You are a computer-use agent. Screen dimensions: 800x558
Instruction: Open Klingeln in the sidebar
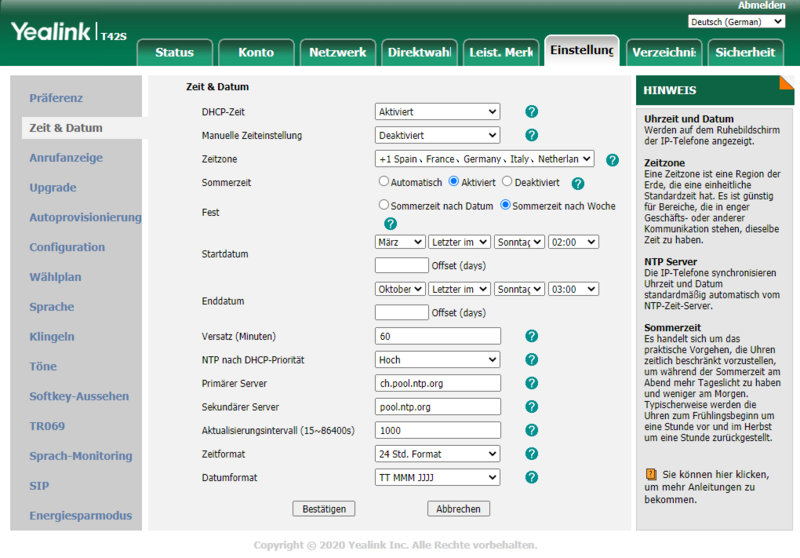[x=52, y=337]
